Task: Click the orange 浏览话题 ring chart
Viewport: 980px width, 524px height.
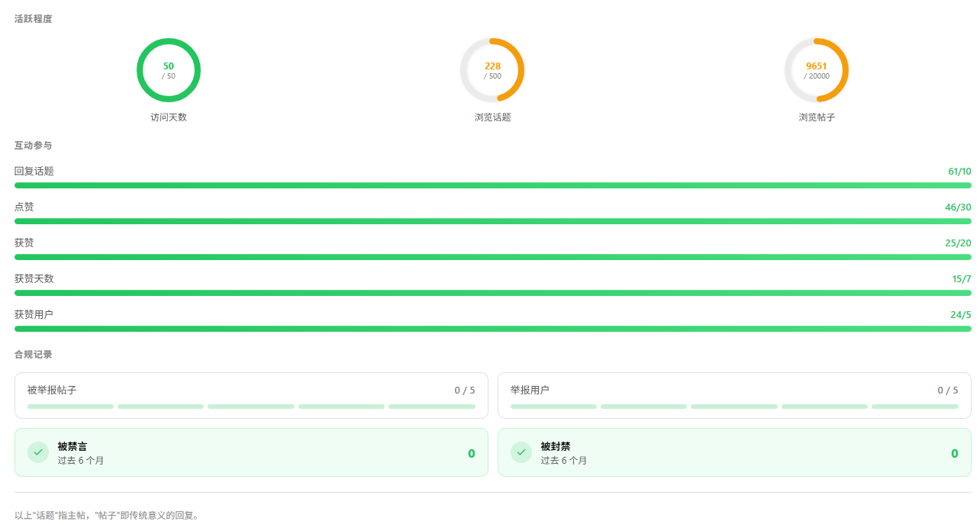Action: [492, 70]
